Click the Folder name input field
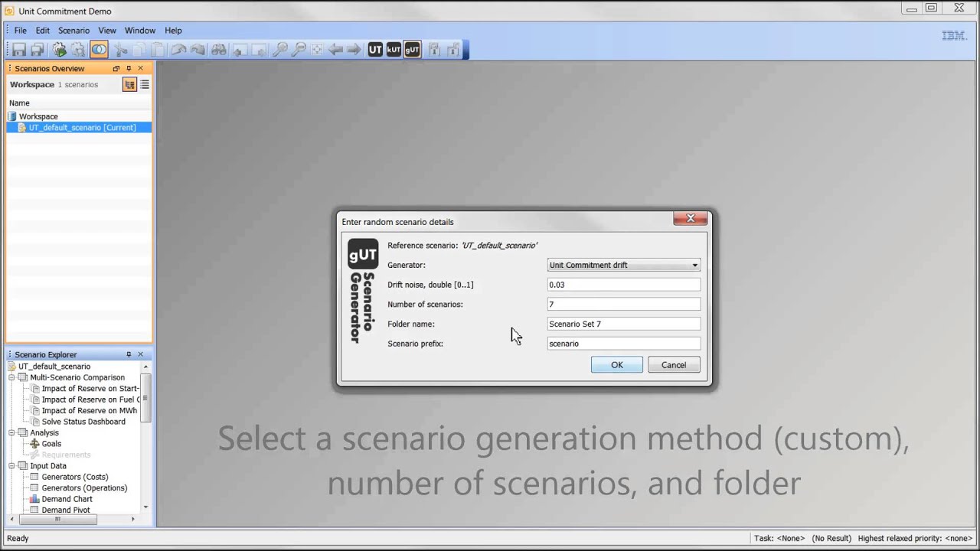Screen dimensions: 980x551 [x=624, y=324]
